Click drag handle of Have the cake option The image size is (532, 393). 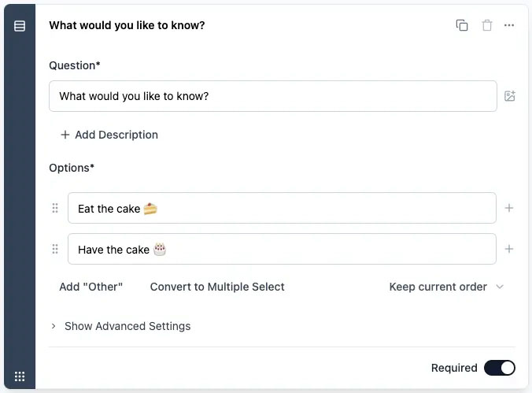click(55, 249)
